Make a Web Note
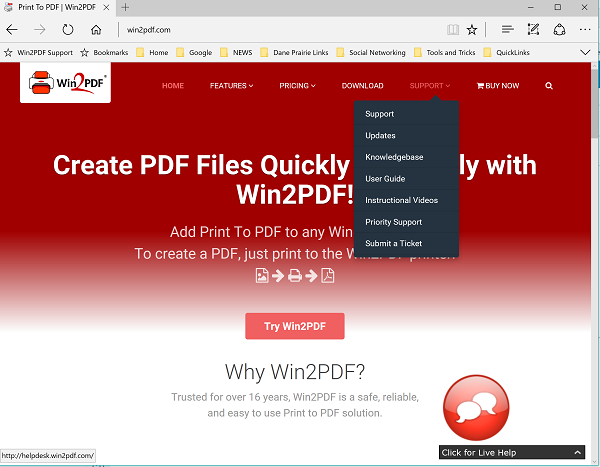The height and width of the screenshot is (467, 600). [533, 29]
